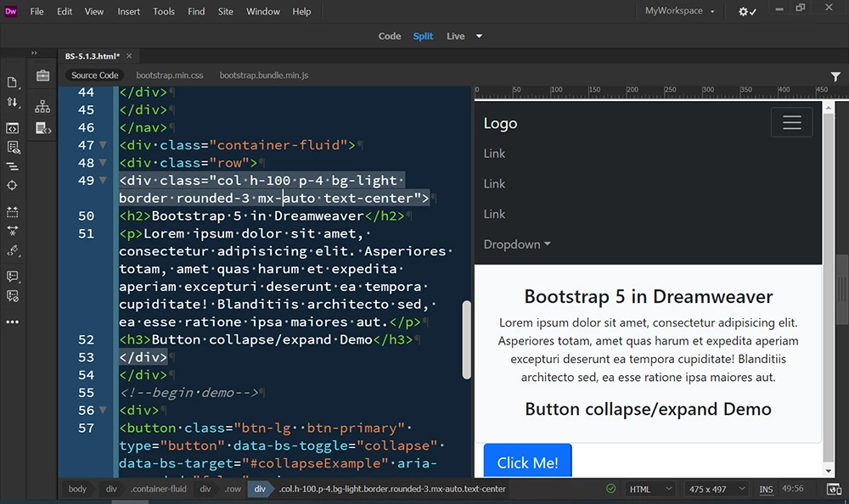Collapse code fold arrow on line 47
The width and height of the screenshot is (849, 504).
point(103,145)
